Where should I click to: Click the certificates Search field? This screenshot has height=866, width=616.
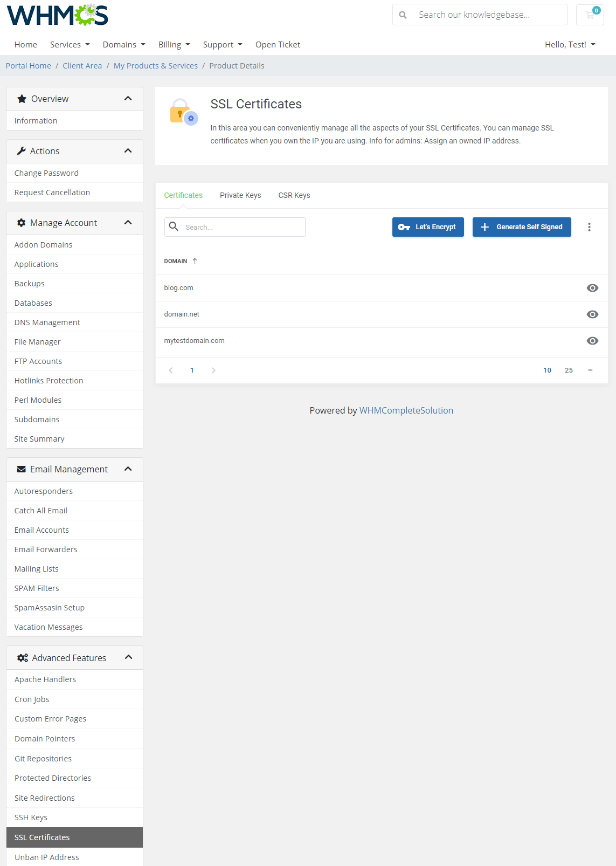235,227
